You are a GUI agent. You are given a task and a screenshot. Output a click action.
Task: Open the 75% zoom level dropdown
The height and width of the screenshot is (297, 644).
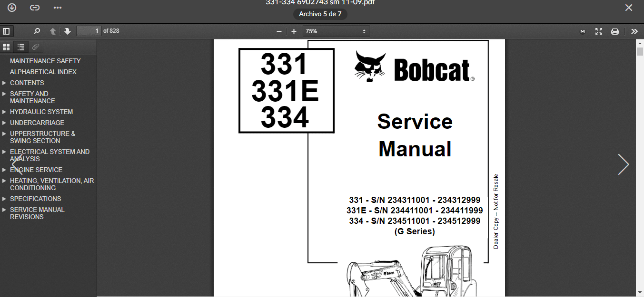(x=336, y=31)
